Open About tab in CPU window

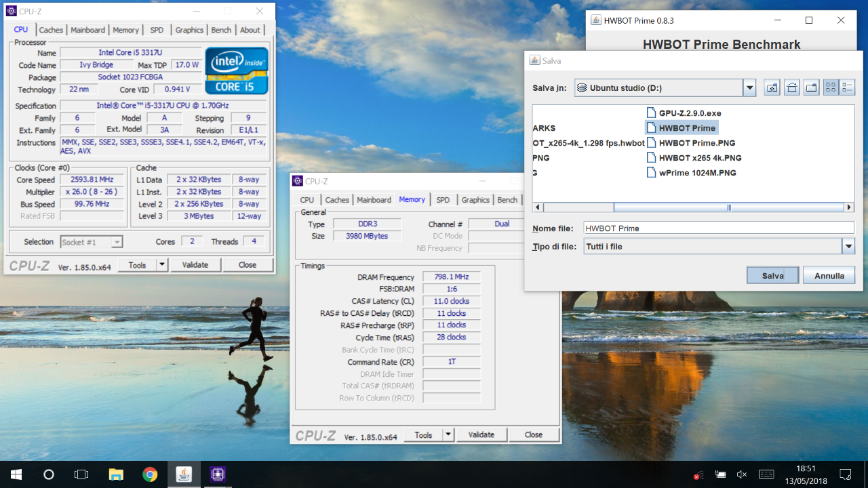tap(250, 30)
